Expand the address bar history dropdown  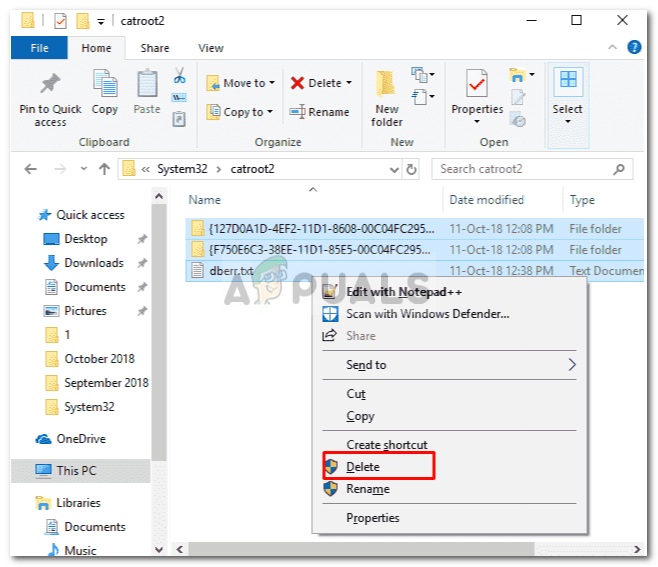coord(394,170)
